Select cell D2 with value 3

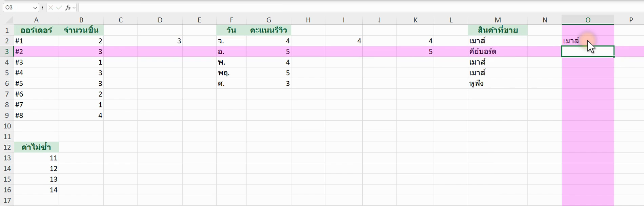click(160, 41)
